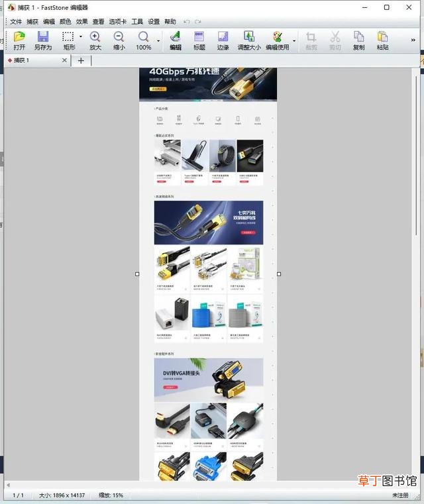This screenshot has width=424, height=504.
Task: Click the redo arrow in the menu bar
Action: pos(197,22)
